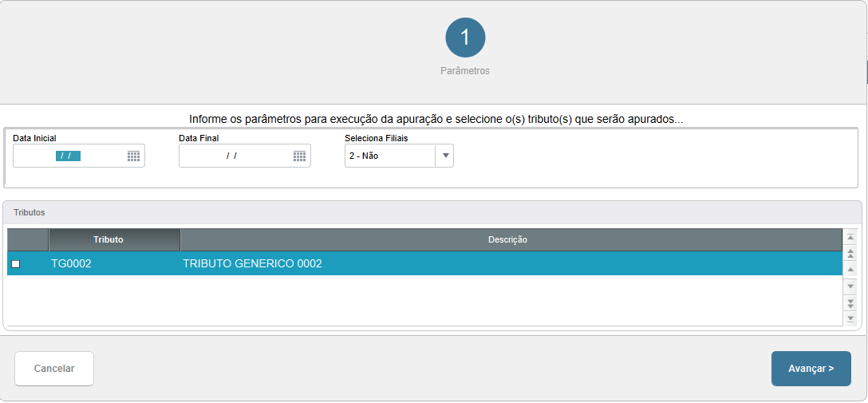Tick the checkbox for TG0002
This screenshot has height=403, width=868.
click(15, 264)
